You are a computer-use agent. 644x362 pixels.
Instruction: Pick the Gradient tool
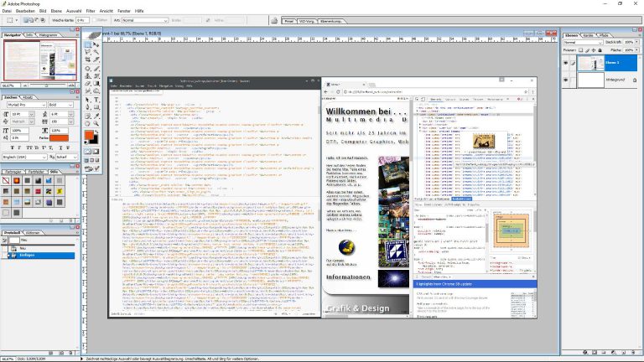(x=96, y=83)
